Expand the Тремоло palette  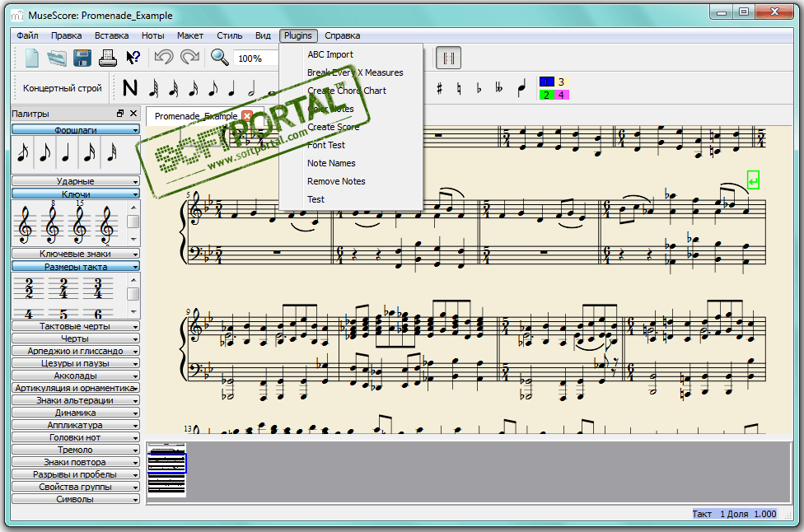(76, 450)
